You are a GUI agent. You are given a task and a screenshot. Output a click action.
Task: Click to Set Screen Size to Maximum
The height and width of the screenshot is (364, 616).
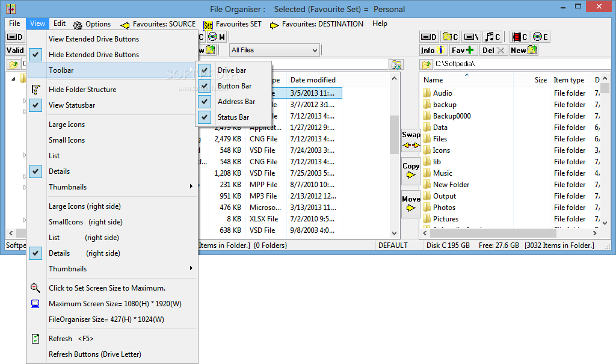point(112,288)
